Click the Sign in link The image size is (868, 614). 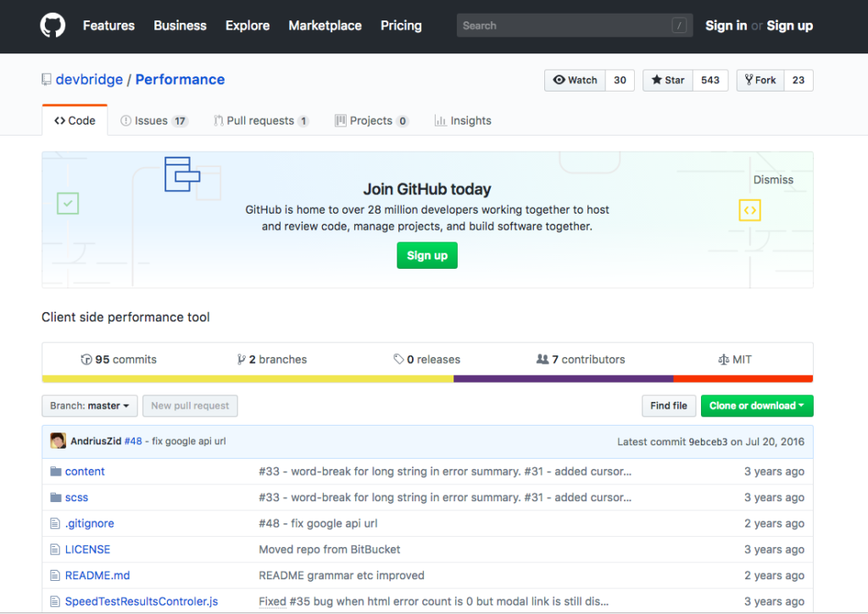coord(726,25)
